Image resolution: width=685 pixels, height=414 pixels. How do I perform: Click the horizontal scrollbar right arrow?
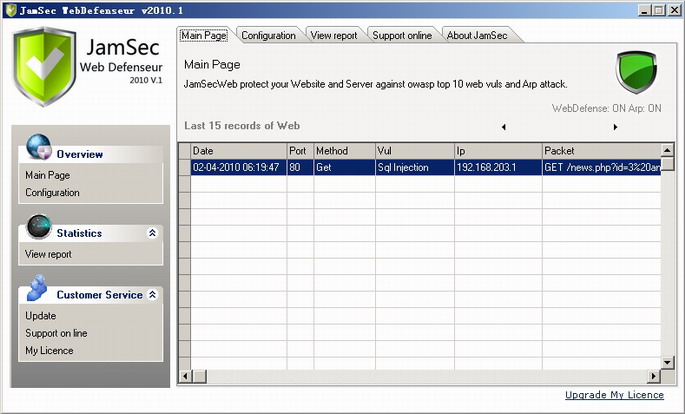(654, 376)
